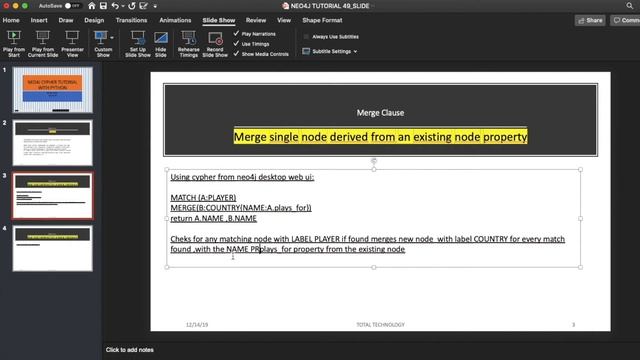640x360 pixels.
Task: Click the 'MATCH (A:PLAYER)' line
Action: (x=203, y=198)
